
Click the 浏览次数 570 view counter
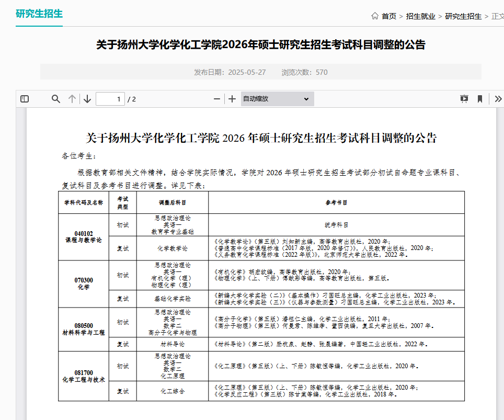pos(304,72)
